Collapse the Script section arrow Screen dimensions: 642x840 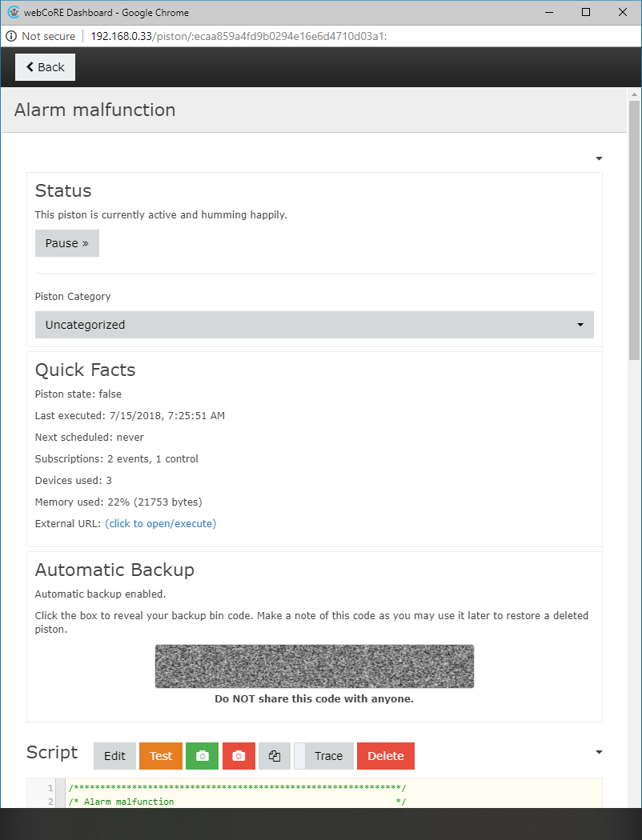(x=599, y=752)
